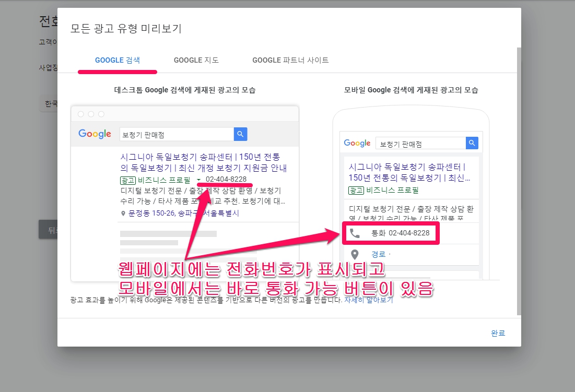
Task: Click the address link 문정동 150-26
Action: point(183,213)
